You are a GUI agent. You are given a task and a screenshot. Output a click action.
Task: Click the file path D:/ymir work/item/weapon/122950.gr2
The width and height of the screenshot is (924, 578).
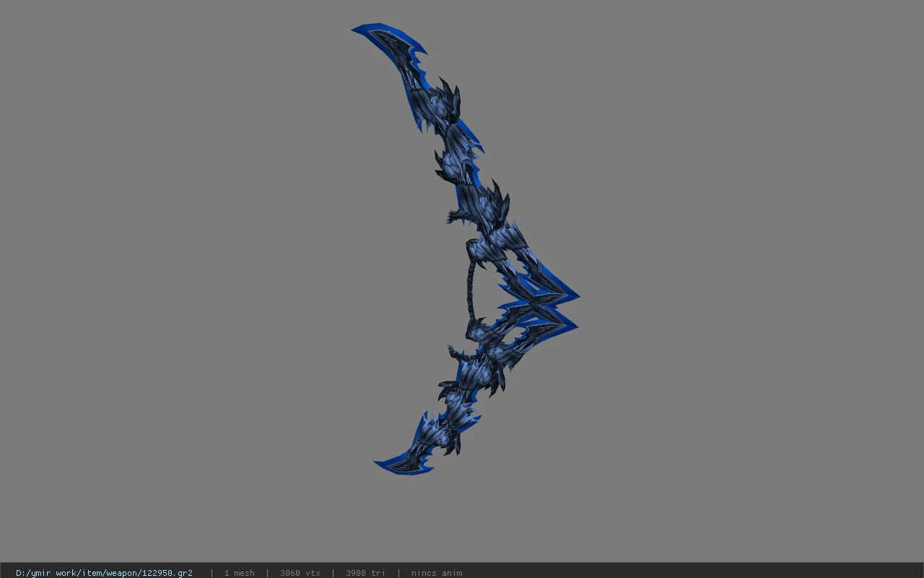click(104, 573)
